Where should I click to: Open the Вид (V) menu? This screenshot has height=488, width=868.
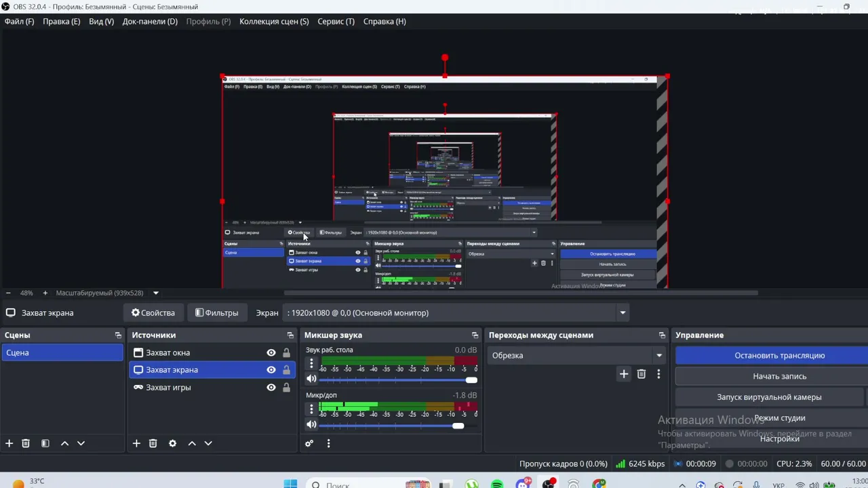pos(101,21)
